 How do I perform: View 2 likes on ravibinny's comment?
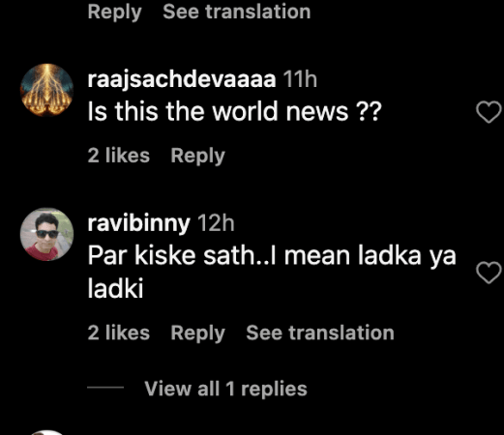click(119, 333)
